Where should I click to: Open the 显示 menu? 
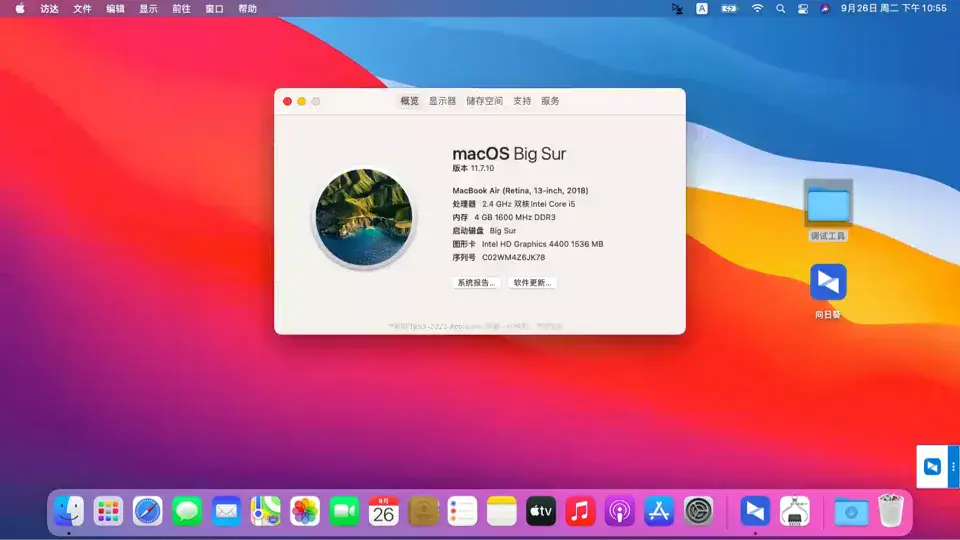[x=148, y=9]
